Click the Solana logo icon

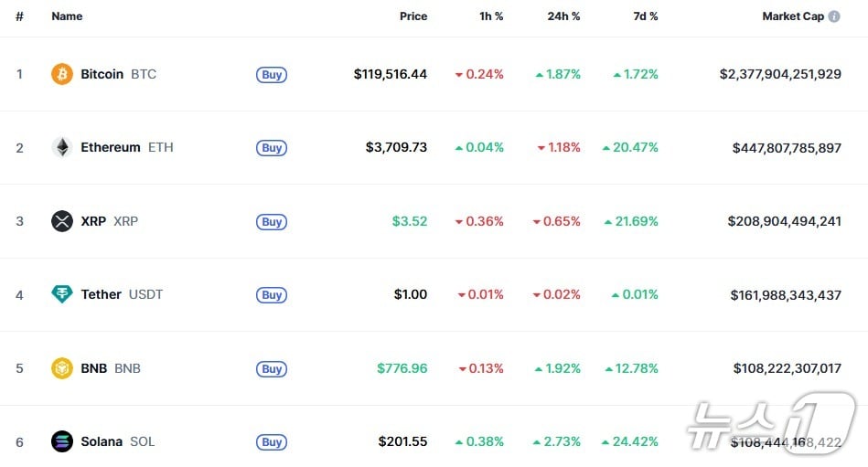click(62, 441)
